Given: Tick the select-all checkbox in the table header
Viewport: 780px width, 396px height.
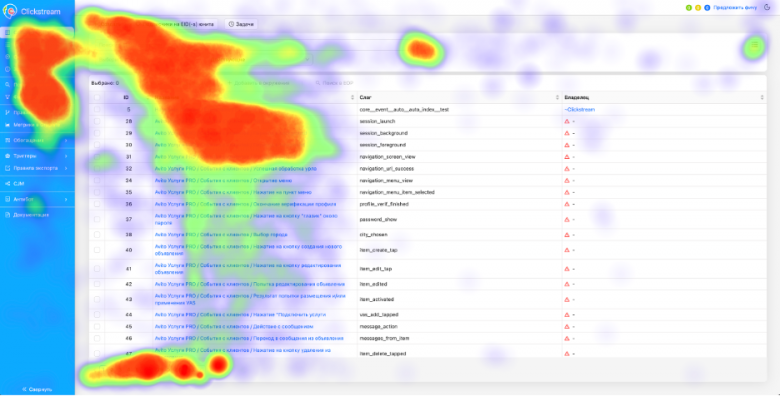Looking at the screenshot, I should point(97,98).
